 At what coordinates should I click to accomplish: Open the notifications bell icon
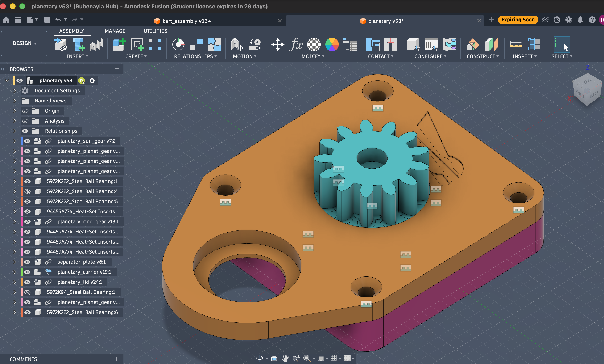point(580,20)
